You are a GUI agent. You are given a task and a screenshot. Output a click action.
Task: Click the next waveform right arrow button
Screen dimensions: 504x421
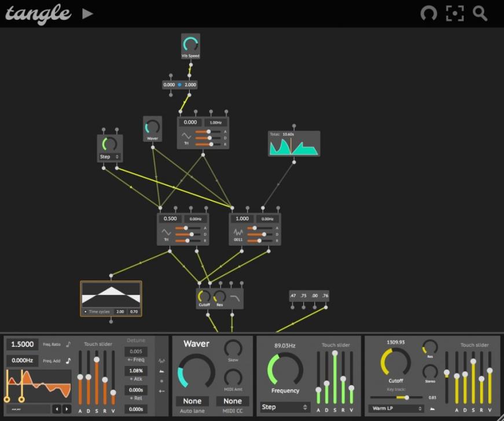67,409
